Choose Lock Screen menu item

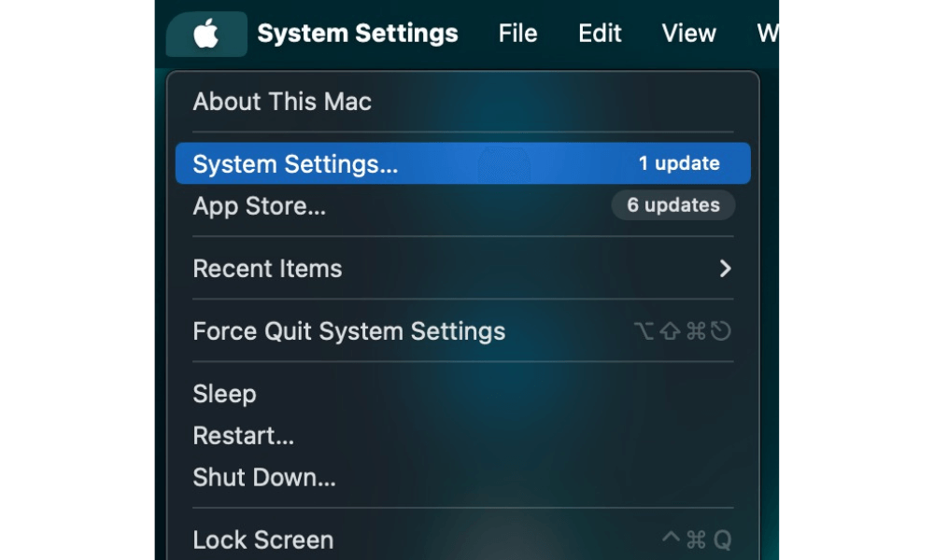pos(463,539)
